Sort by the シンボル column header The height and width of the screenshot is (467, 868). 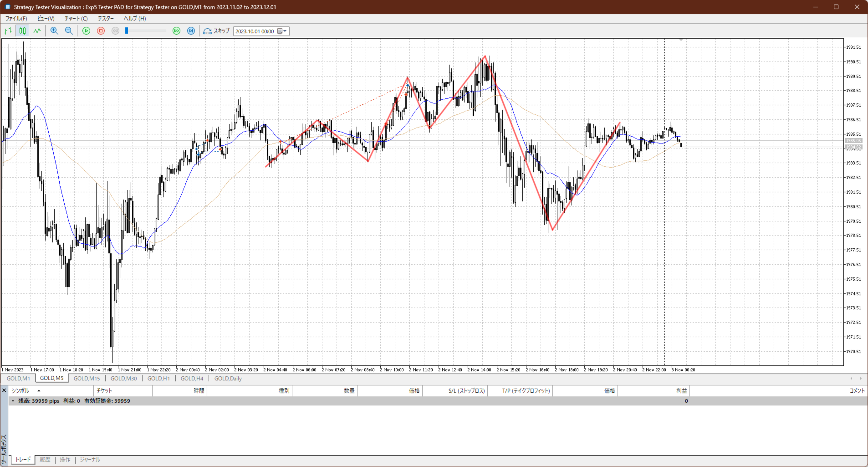[20, 391]
